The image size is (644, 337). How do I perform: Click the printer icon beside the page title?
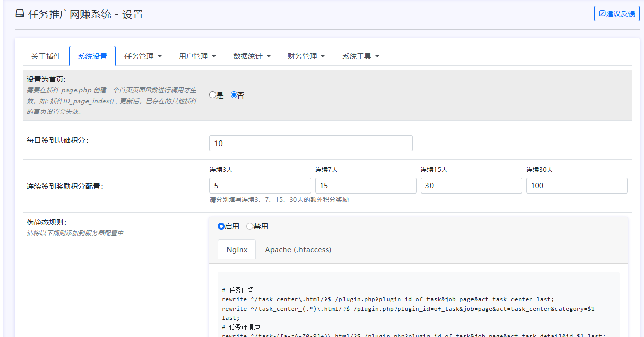coord(20,14)
